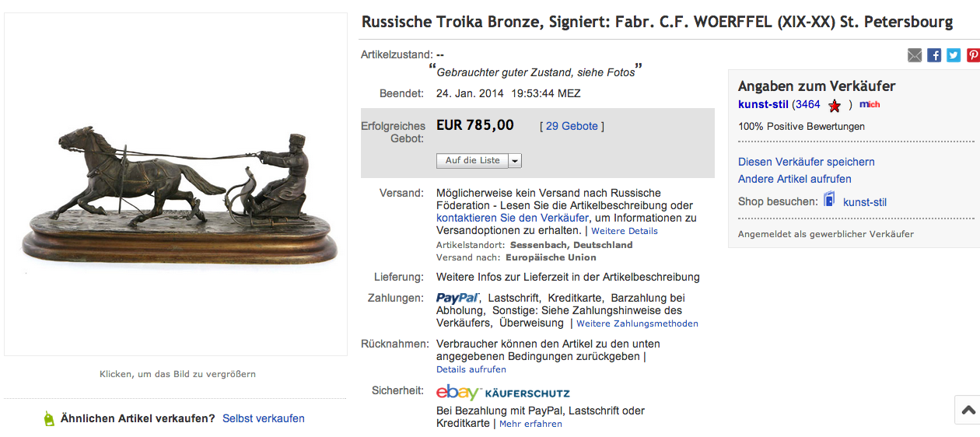Share the listing via email icon
Viewport: 980px width, 437px height.
[915, 55]
